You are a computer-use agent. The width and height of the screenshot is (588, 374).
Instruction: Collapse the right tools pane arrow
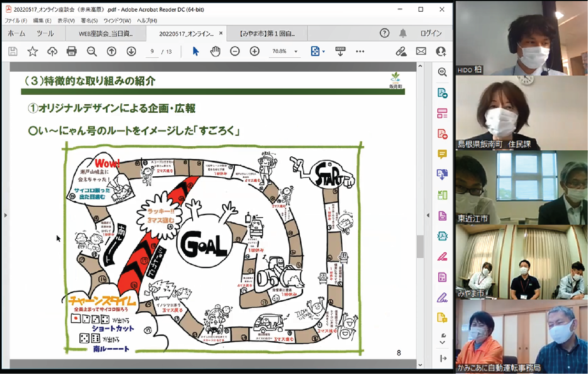click(x=443, y=359)
